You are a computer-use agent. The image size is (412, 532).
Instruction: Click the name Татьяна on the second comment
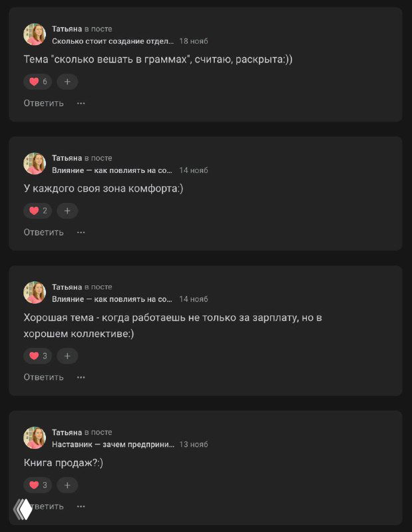click(65, 158)
